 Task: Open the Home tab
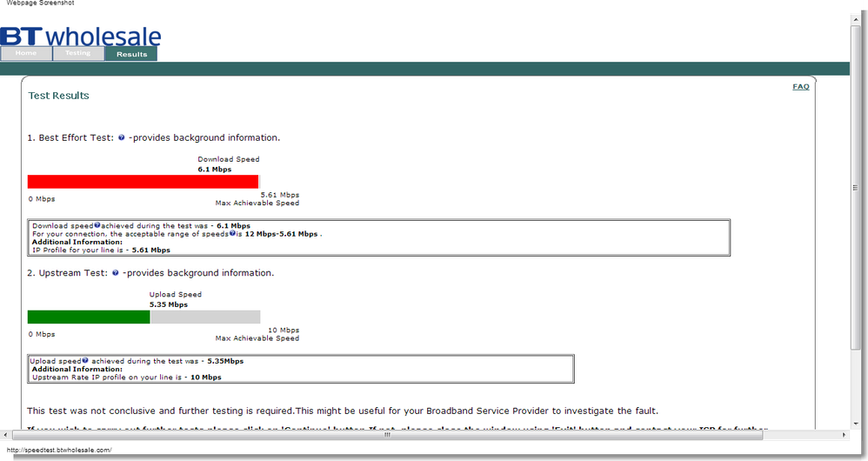(26, 54)
